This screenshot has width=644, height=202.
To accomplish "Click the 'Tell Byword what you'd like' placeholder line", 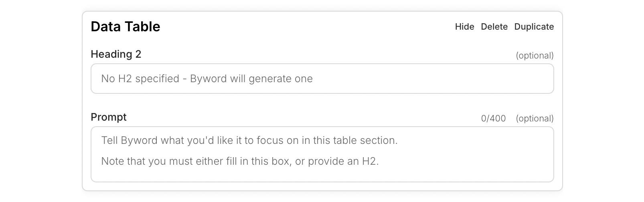I will click(x=249, y=140).
